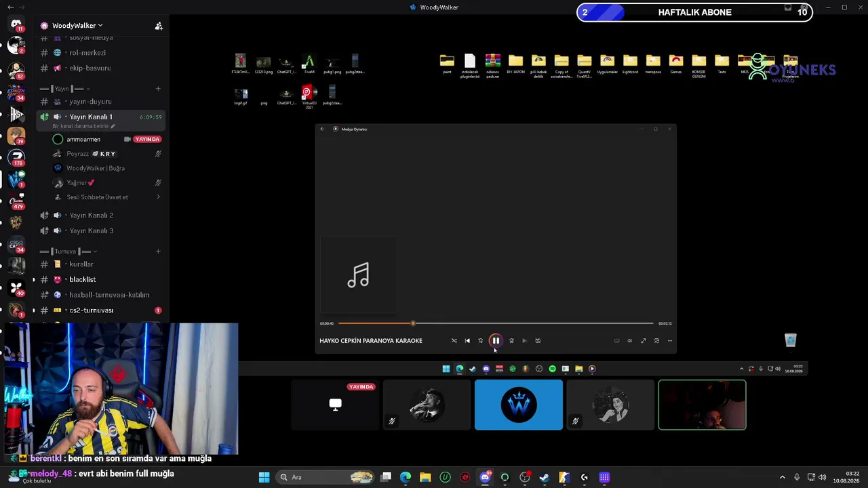
Task: Open the ammoarmen live stream tile
Action: [335, 405]
